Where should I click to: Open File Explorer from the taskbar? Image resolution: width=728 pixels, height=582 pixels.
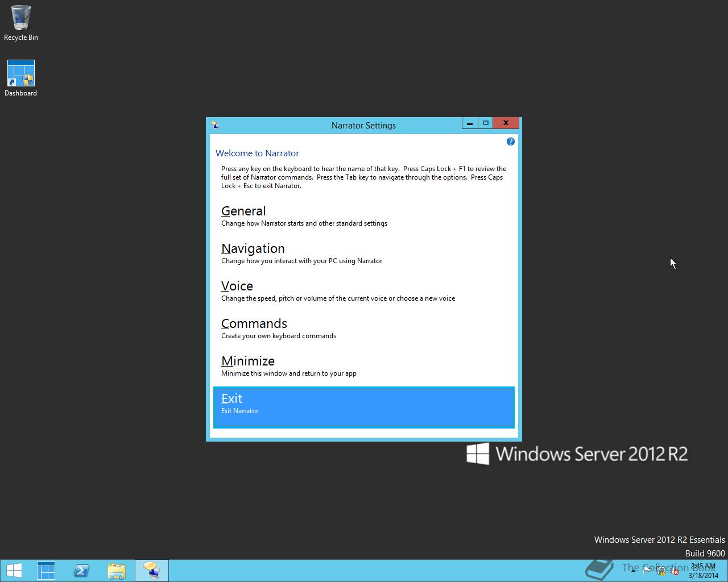[117, 570]
